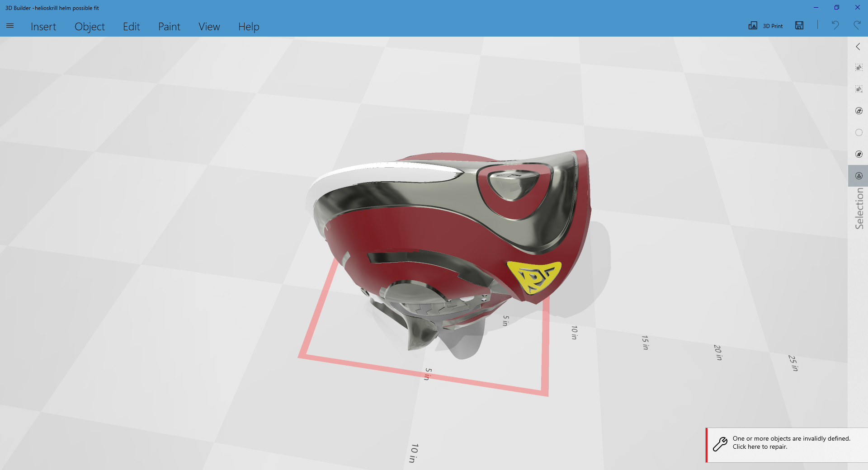Click the vertical Selection panel label

coord(859,208)
